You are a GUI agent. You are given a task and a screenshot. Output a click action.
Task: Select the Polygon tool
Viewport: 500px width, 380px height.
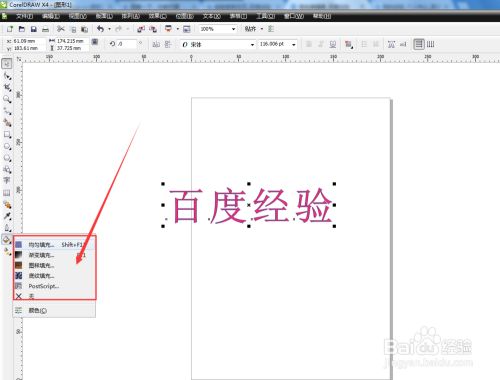point(7,158)
